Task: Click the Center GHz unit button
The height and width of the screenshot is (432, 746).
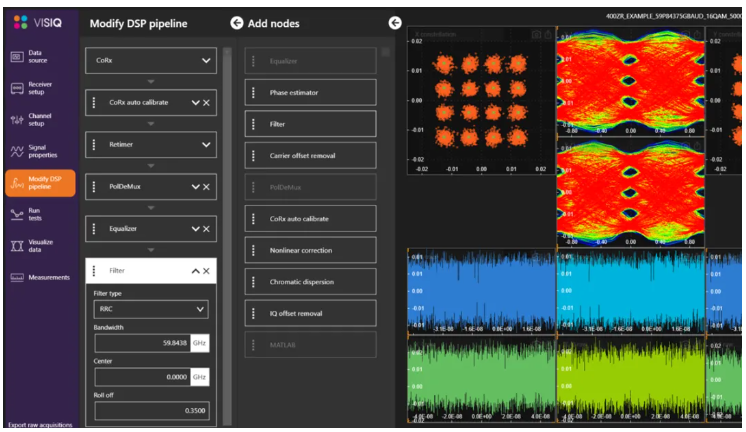Action: coord(199,377)
